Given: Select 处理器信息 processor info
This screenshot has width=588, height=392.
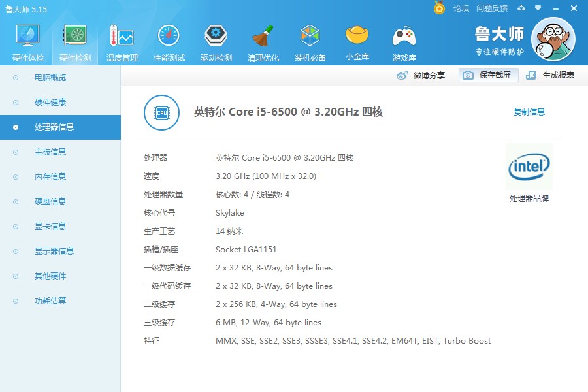Looking at the screenshot, I should tap(60, 127).
